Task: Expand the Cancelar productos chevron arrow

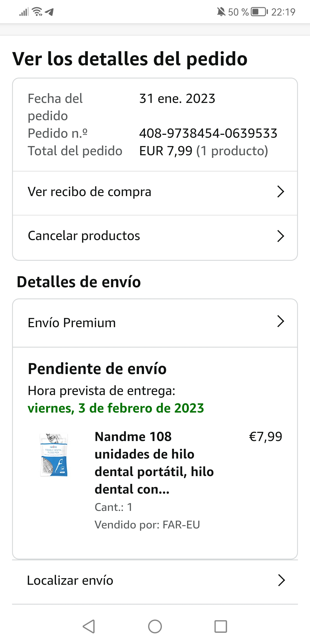Action: point(280,236)
